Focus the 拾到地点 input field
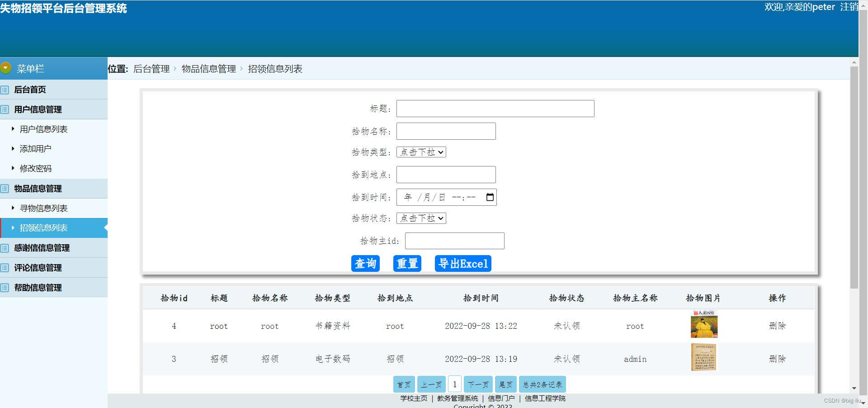The height and width of the screenshot is (408, 868). click(446, 175)
